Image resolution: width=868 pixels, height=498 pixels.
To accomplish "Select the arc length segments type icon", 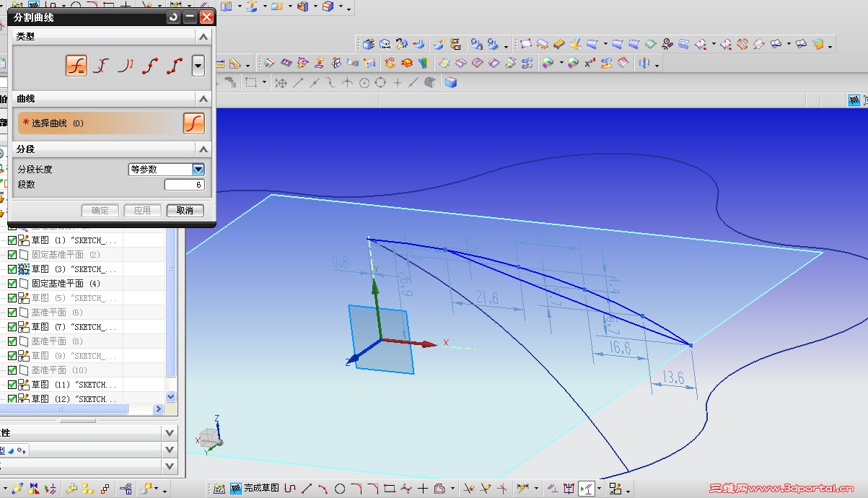I will point(126,66).
